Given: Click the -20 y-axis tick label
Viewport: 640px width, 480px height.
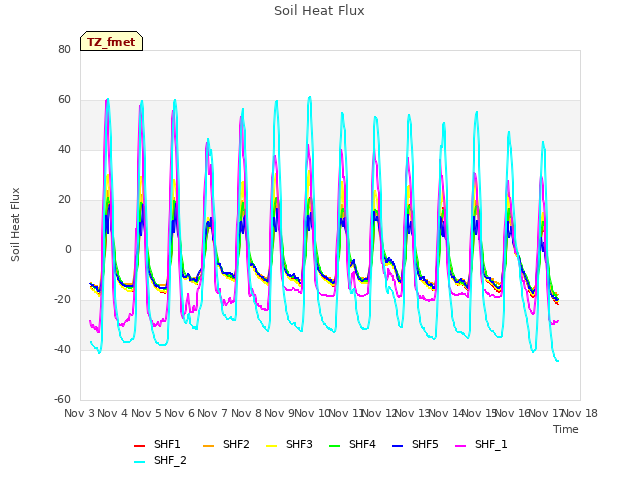Looking at the screenshot, I should click(x=62, y=300).
